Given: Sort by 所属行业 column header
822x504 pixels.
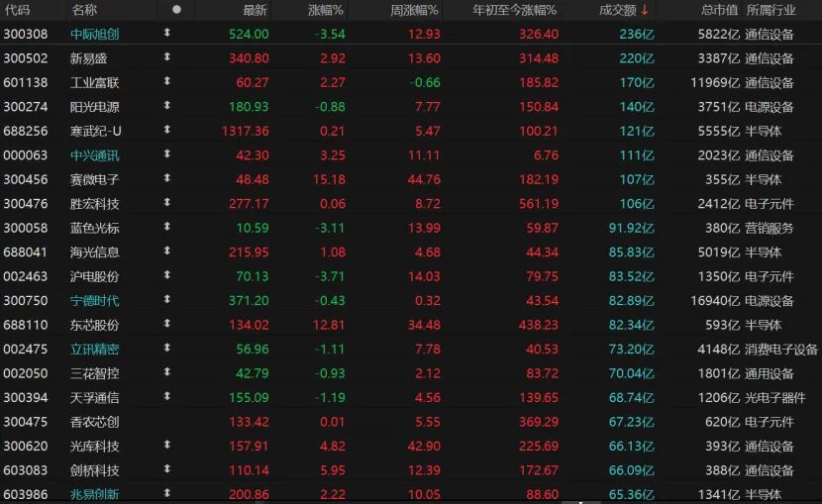Looking at the screenshot, I should tap(771, 10).
